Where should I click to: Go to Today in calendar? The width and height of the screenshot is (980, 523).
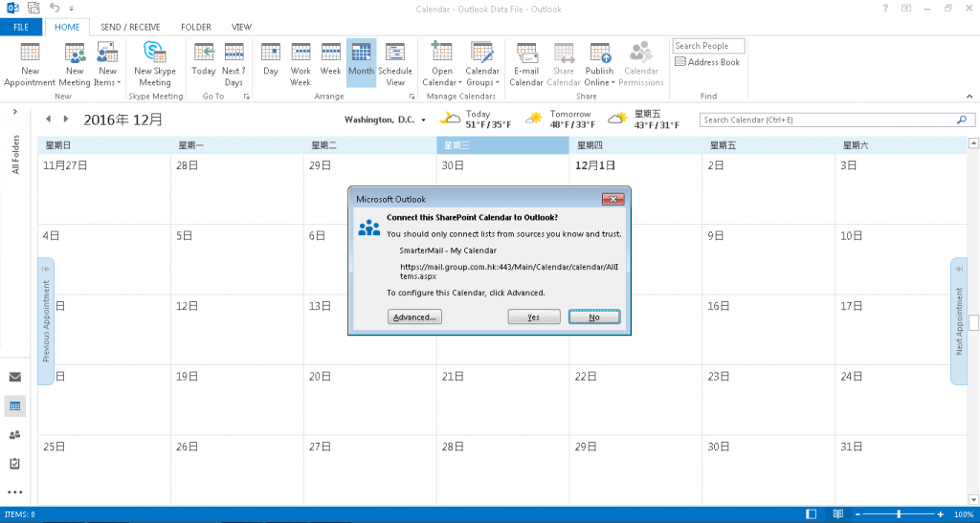click(204, 60)
